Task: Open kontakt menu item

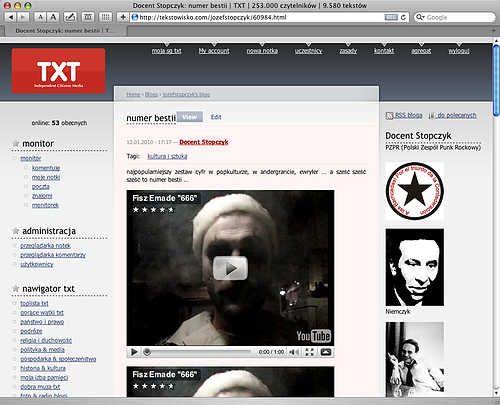Action: coord(384,51)
